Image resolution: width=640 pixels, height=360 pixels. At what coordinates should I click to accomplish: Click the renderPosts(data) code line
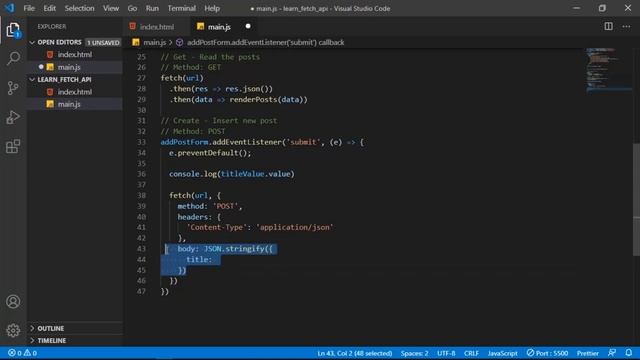tap(238, 100)
